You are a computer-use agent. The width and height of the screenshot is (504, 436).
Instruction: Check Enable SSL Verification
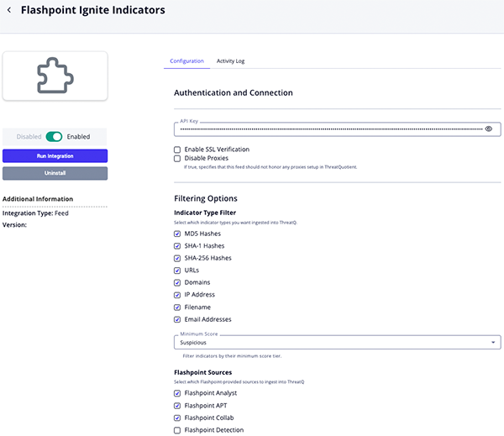pos(177,150)
